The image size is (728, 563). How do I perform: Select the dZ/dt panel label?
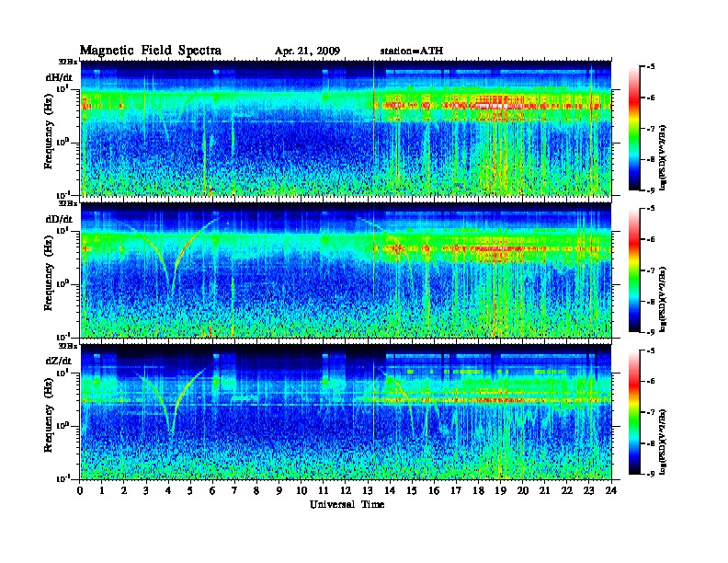click(59, 361)
